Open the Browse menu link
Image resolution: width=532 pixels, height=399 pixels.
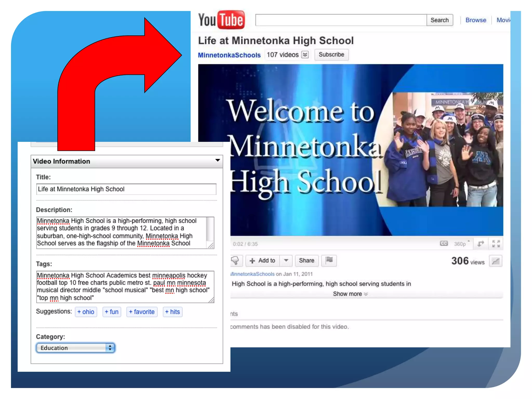pyautogui.click(x=475, y=20)
